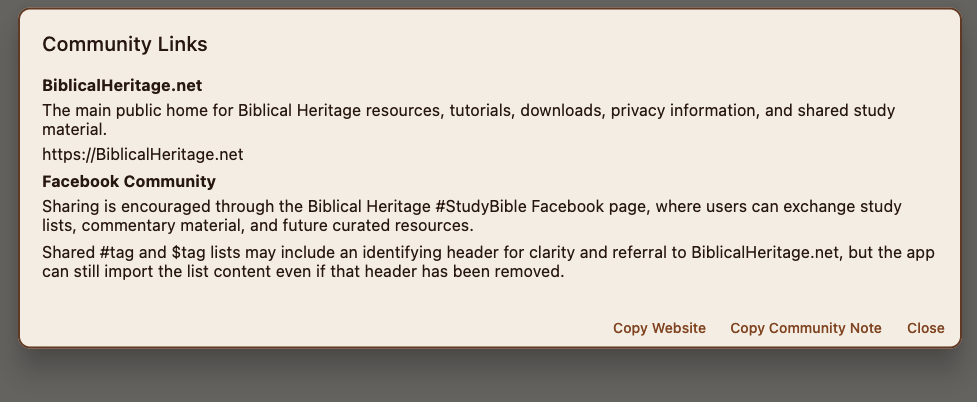Viewport: 977px width, 402px height.
Task: Select the bold BiblicalHeritage.net heading
Action: 122,86
